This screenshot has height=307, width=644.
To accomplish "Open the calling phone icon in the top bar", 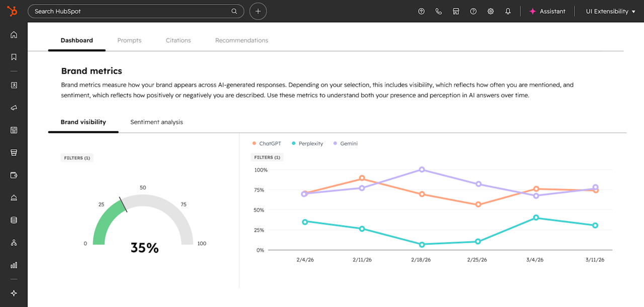I will (x=438, y=11).
